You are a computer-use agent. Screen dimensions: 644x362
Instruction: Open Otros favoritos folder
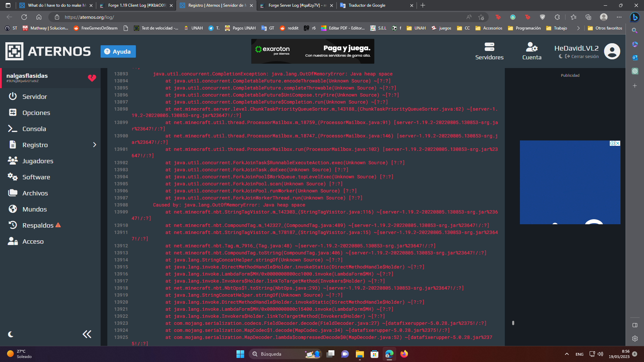click(605, 28)
